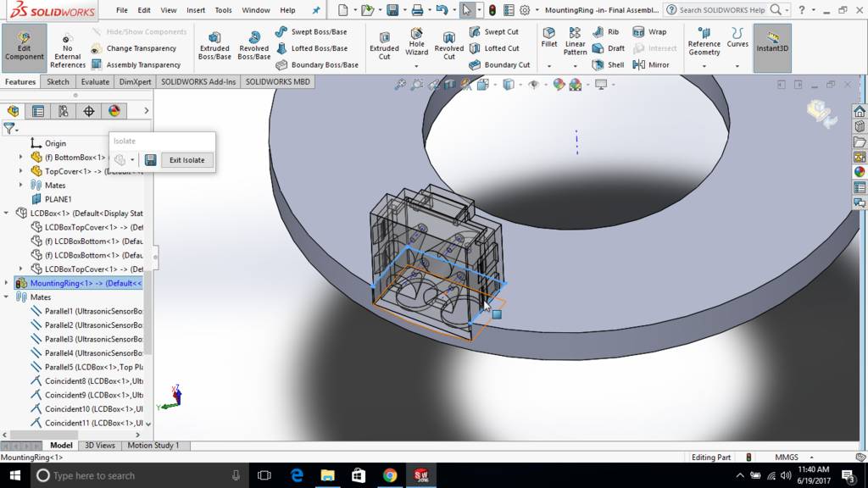The width and height of the screenshot is (868, 488).
Task: Click Change Transparency
Action: [x=133, y=48]
